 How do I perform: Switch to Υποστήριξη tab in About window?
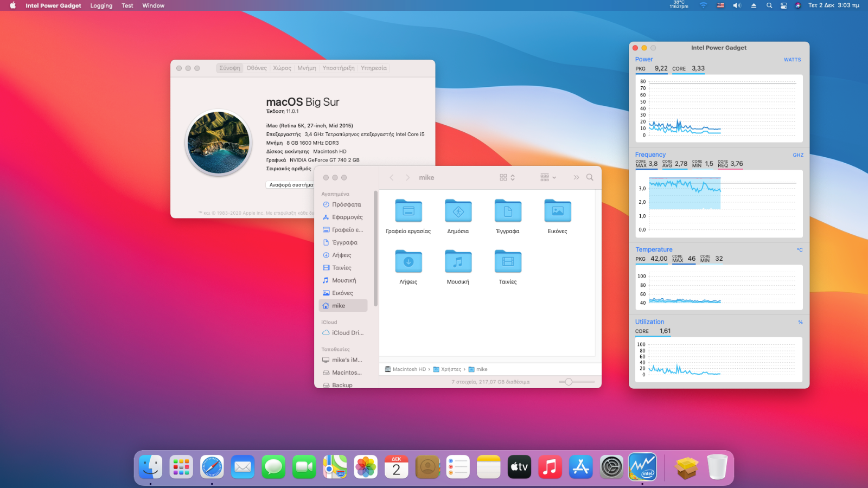pyautogui.click(x=339, y=68)
